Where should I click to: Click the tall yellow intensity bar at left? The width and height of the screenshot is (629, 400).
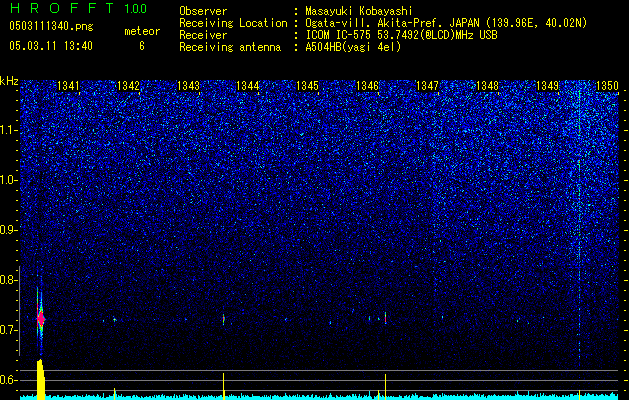coord(41,379)
